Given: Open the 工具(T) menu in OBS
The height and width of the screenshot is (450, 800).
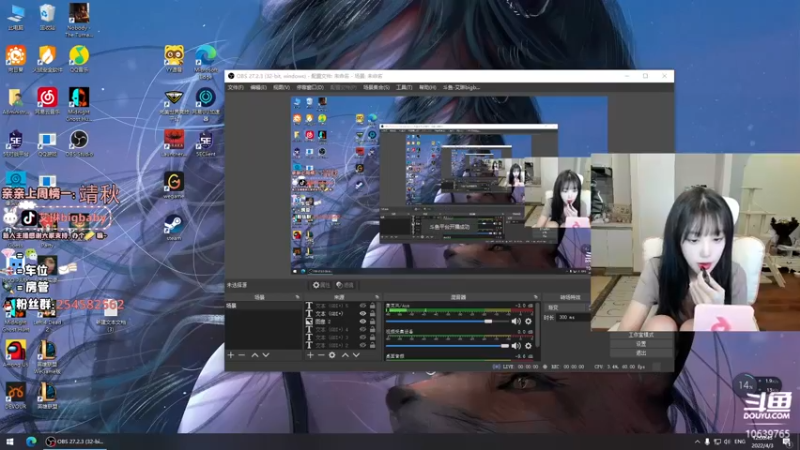Looking at the screenshot, I should (404, 87).
